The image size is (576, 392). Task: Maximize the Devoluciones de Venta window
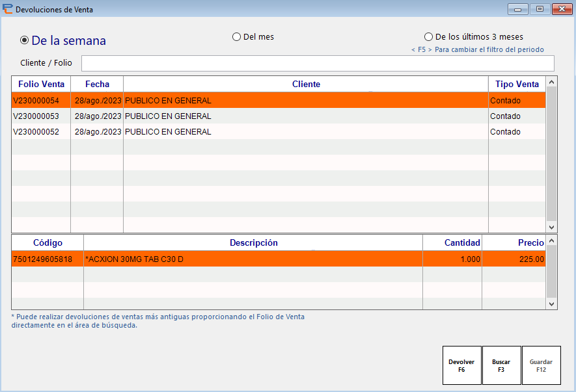(540, 9)
